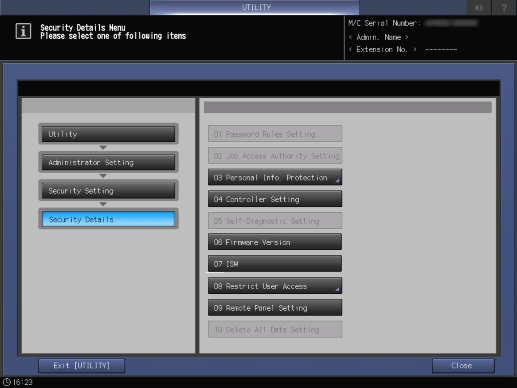Click the clock icon in status bar
Image resolution: width=517 pixels, height=388 pixels.
(7, 382)
